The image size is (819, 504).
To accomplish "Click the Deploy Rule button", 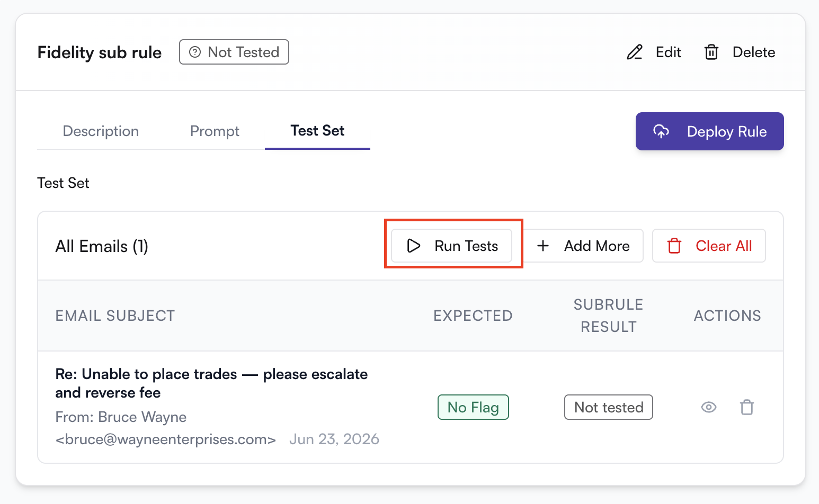I will (710, 131).
